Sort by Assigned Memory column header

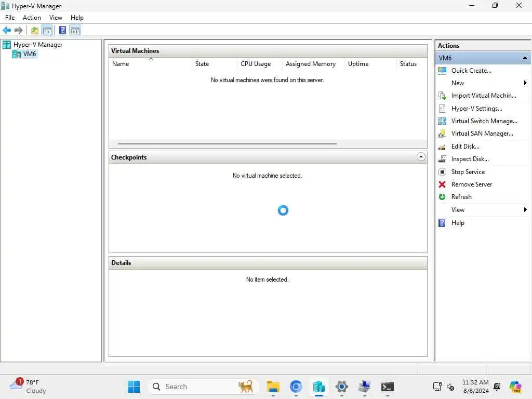313,64
